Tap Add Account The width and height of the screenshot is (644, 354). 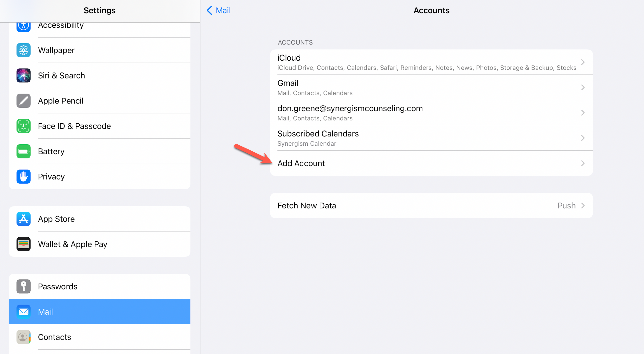click(x=431, y=163)
